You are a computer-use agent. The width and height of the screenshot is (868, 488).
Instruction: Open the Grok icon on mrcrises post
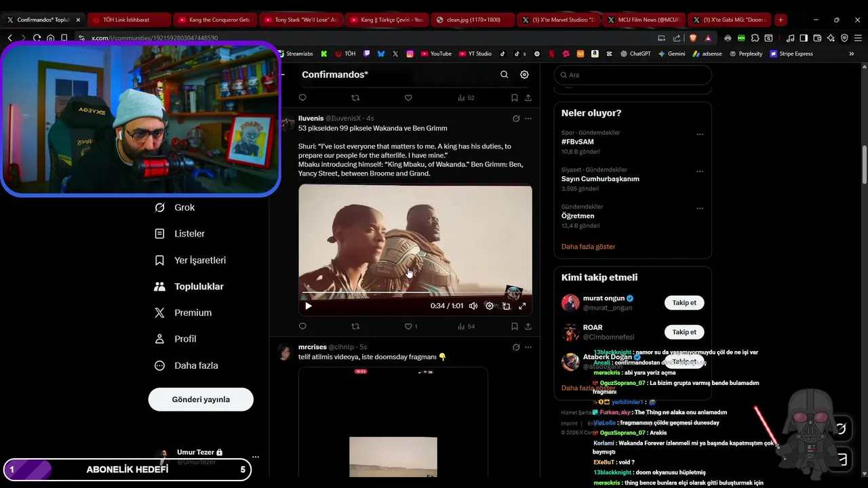pyautogui.click(x=516, y=347)
